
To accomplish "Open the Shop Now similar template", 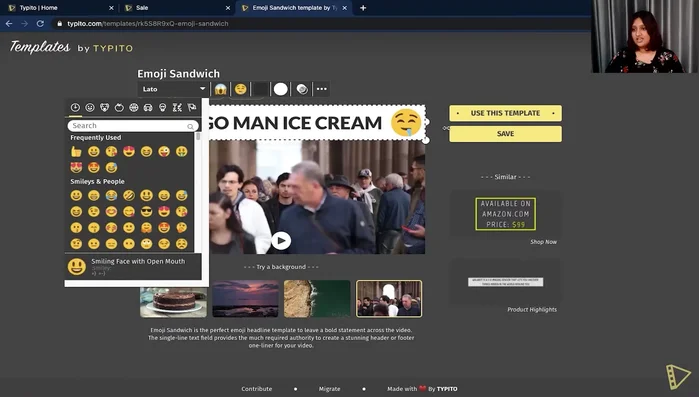I will point(543,242).
